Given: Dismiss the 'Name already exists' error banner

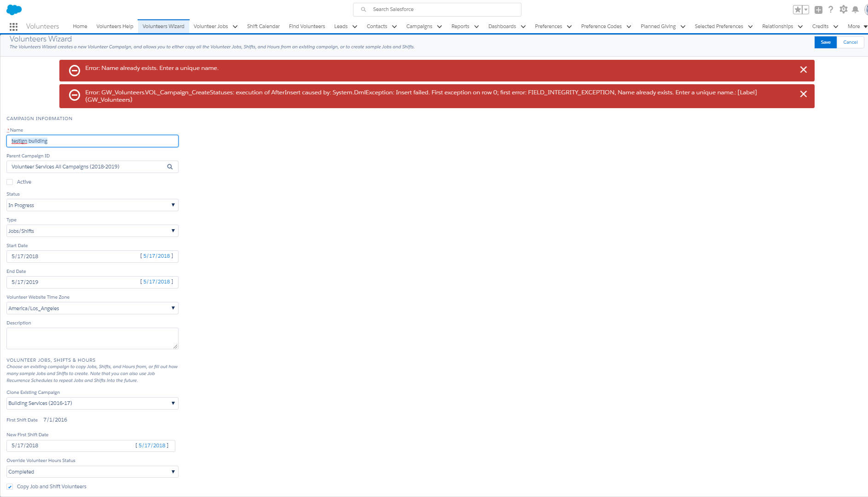Looking at the screenshot, I should [x=804, y=69].
